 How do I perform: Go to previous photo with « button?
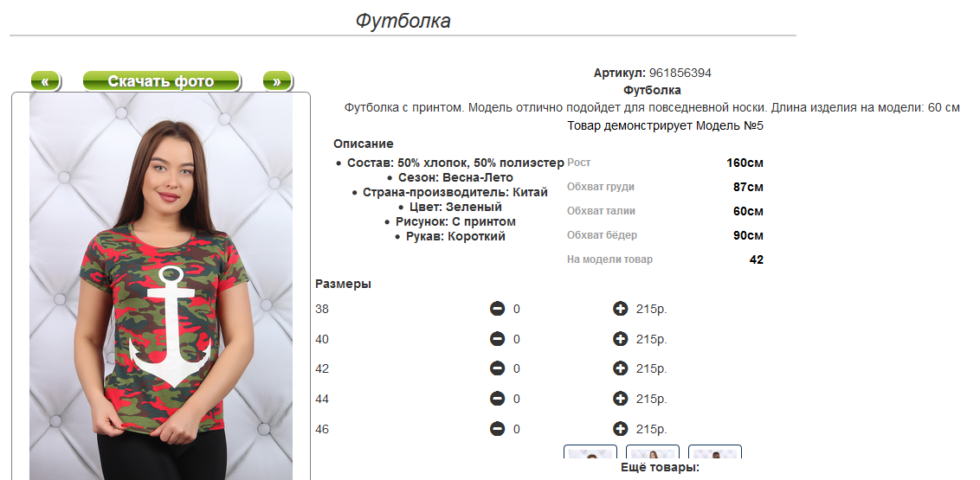[x=46, y=81]
